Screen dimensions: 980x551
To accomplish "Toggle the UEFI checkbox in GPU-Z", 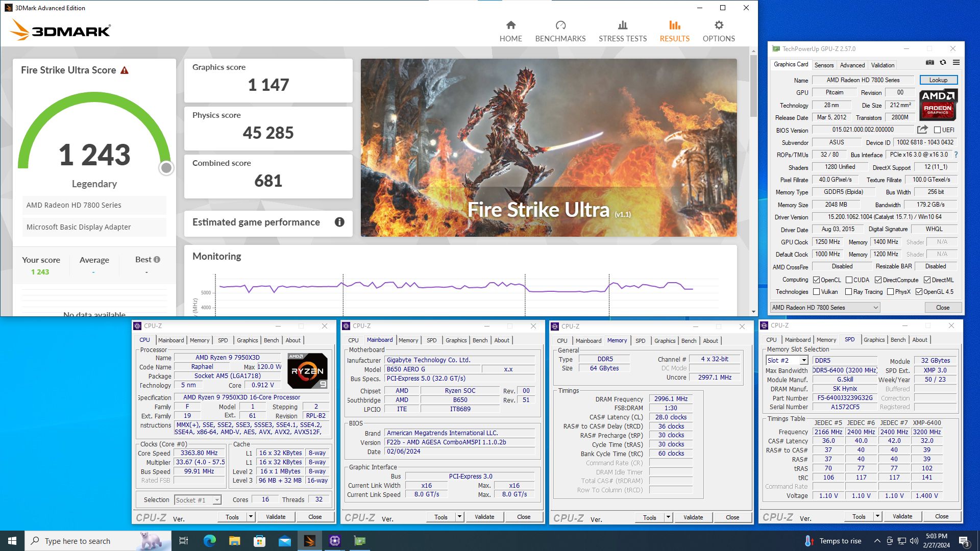I will pos(937,130).
